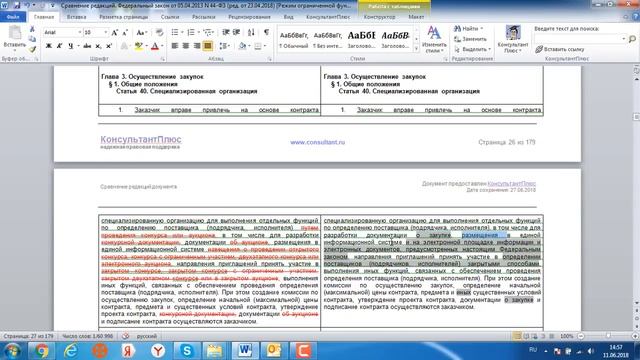Open line spacing dropdown
The image size is (640, 360).
[224, 46]
